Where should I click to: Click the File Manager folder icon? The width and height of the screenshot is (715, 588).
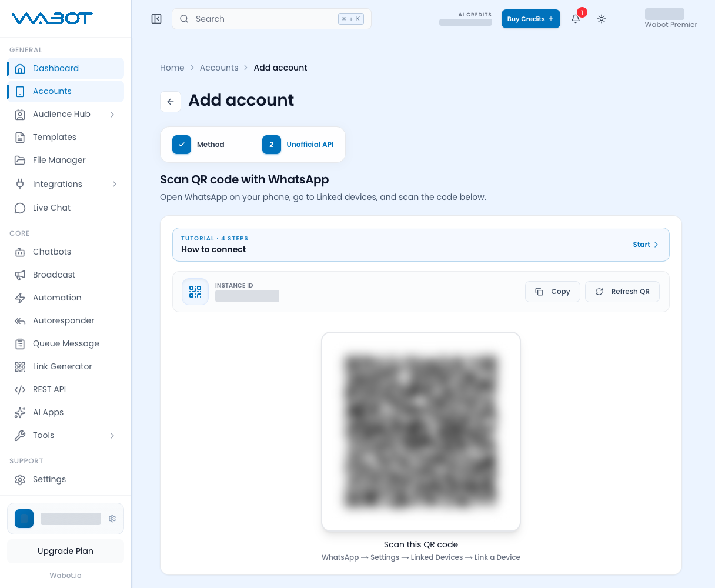(20, 160)
